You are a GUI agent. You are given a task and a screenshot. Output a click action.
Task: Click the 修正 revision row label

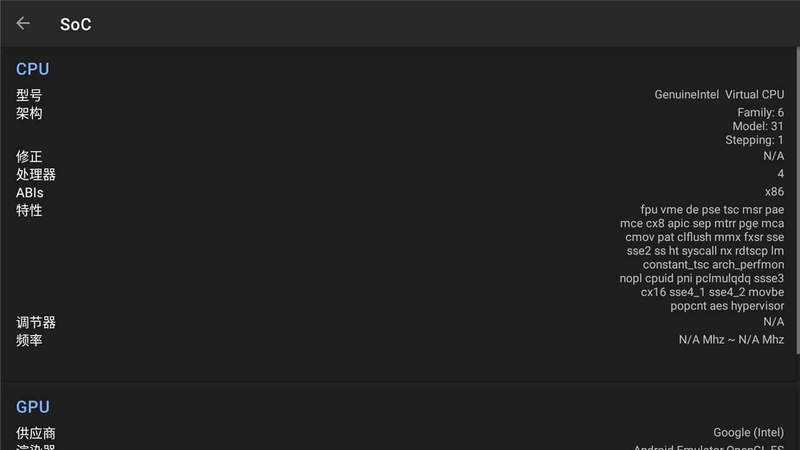29,156
